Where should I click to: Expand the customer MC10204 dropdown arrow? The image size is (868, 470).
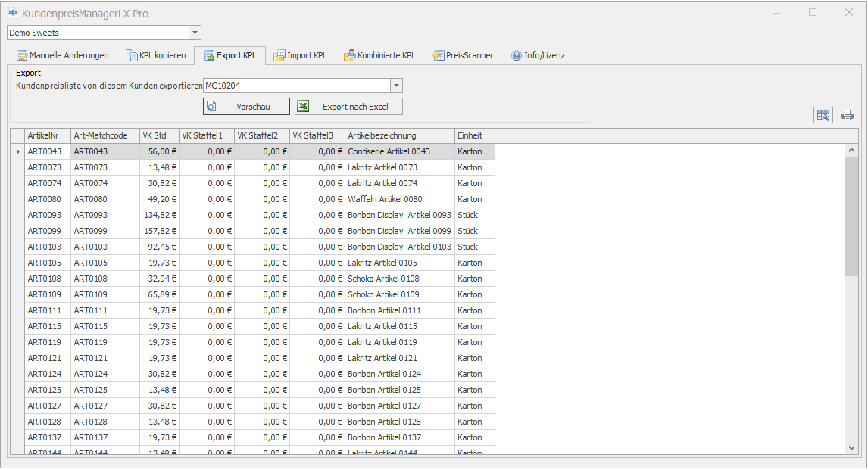pos(396,86)
